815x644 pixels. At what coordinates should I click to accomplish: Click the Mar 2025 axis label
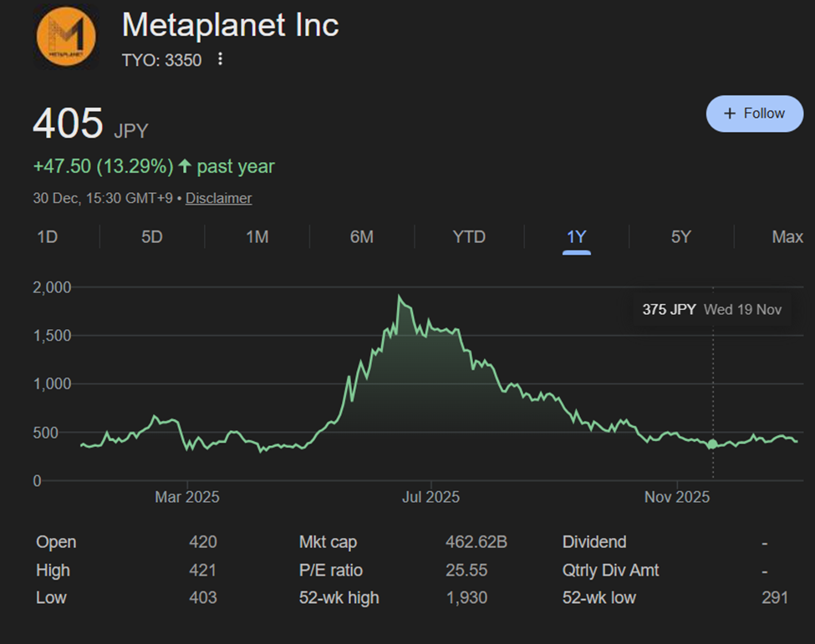tap(186, 497)
